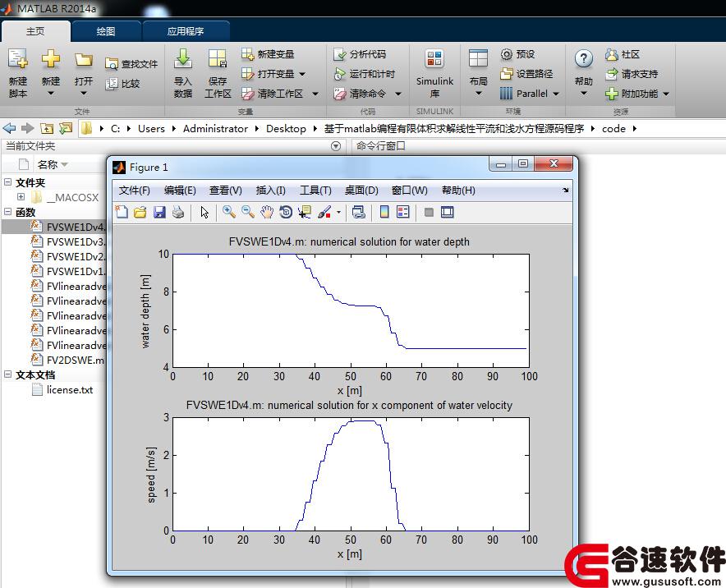Open 插入(I) menu in Figure 1

click(270, 191)
